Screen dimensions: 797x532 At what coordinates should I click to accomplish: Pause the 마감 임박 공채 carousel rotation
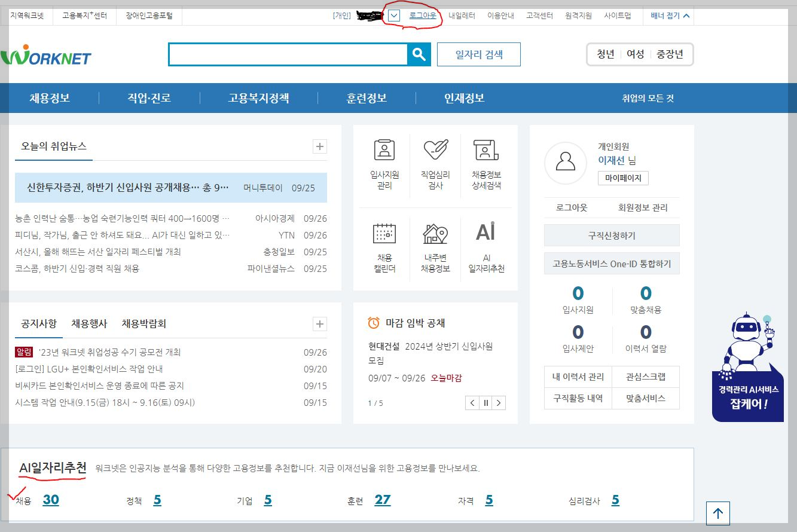pos(485,403)
